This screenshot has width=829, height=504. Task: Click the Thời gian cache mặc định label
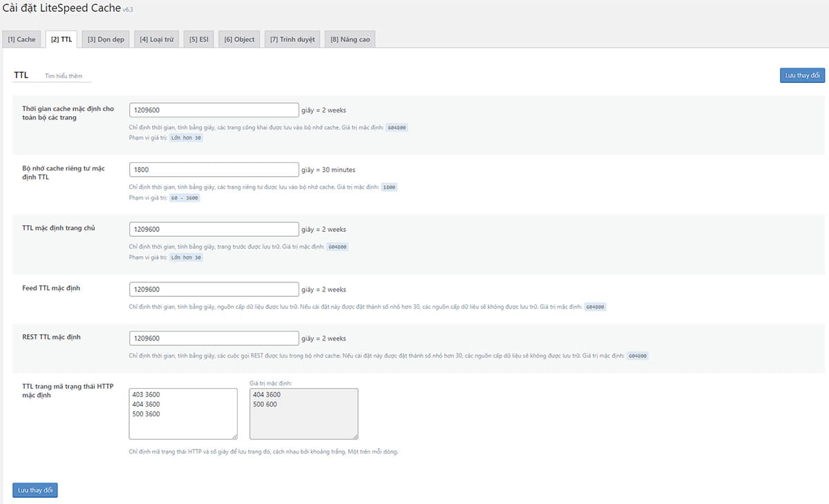[x=68, y=113]
